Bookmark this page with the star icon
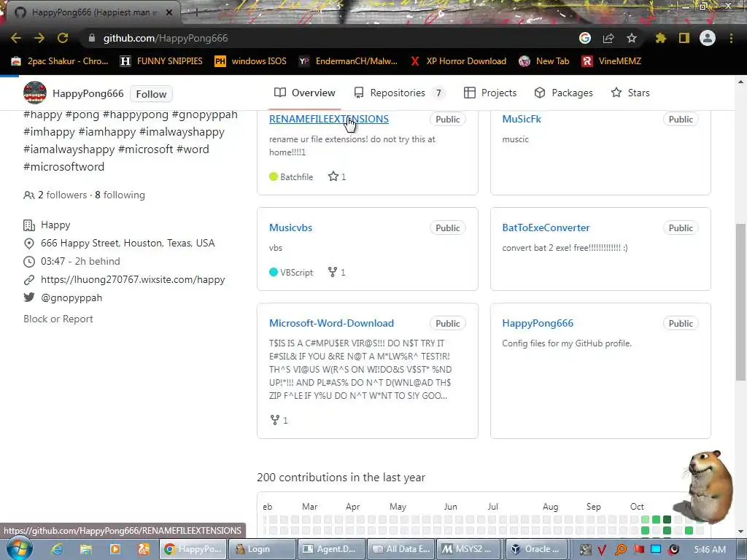Viewport: 747px width, 560px height. 632,38
